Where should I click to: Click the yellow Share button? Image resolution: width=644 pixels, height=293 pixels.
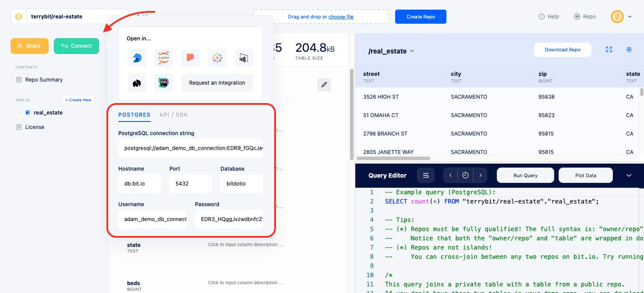[29, 46]
